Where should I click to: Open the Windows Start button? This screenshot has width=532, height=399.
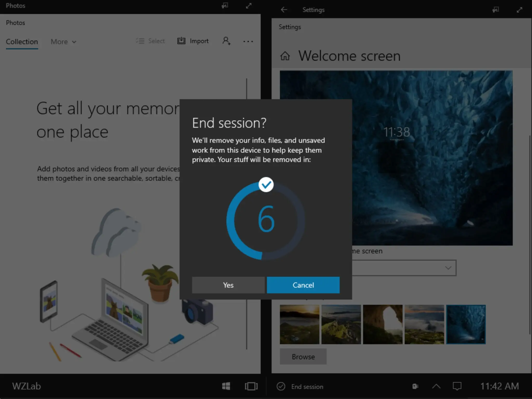[226, 386]
